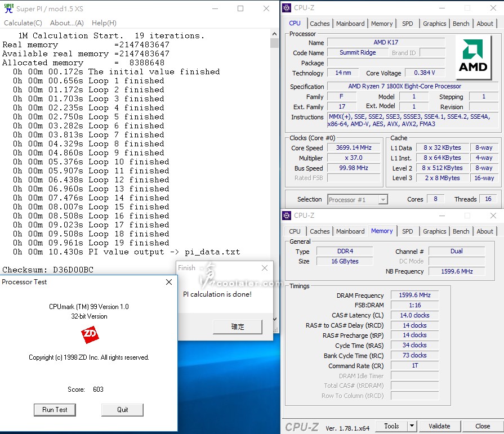Open the dropdown arrow beside the Tools button
Viewport: 504px width, 434px height.
412,426
